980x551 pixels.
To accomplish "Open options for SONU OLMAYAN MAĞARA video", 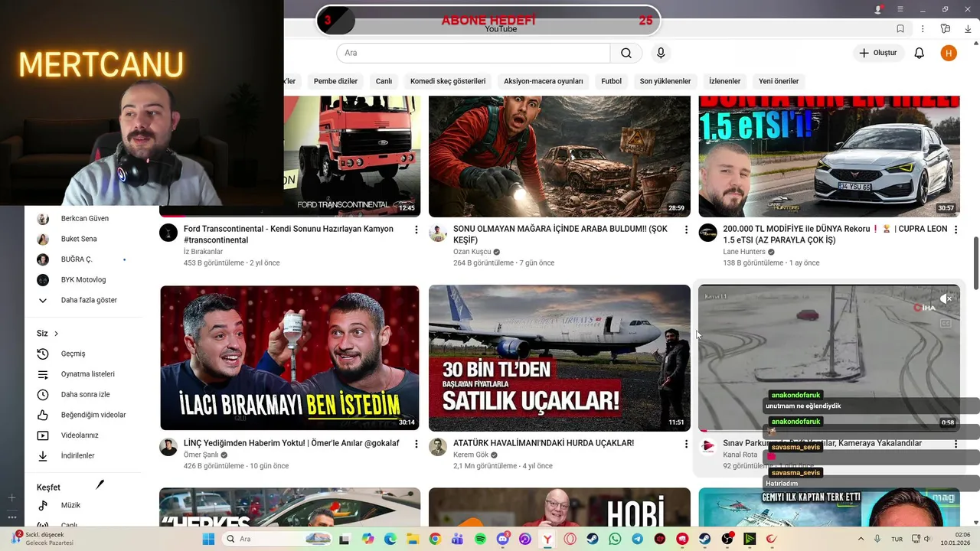I will [x=686, y=230].
